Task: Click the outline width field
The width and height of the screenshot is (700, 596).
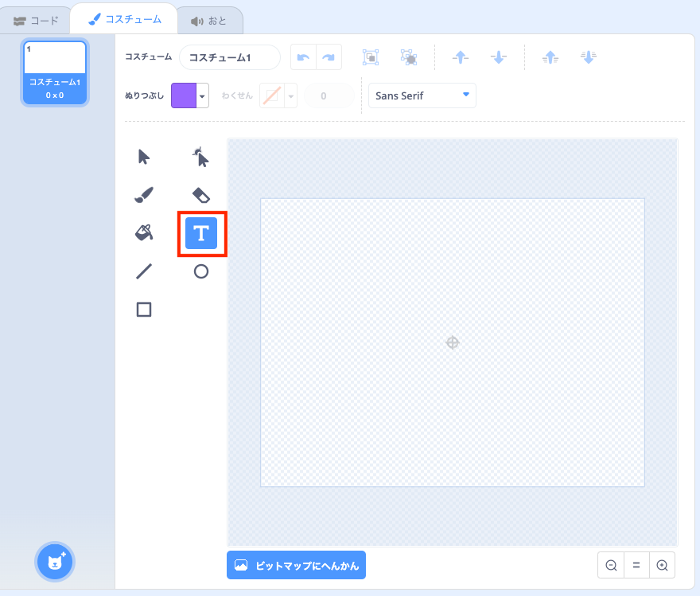Action: [329, 95]
